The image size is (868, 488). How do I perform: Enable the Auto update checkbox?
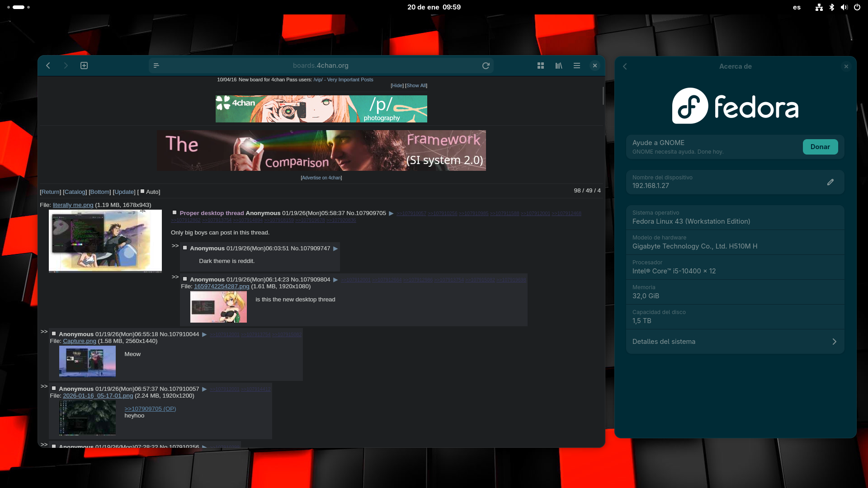(142, 192)
